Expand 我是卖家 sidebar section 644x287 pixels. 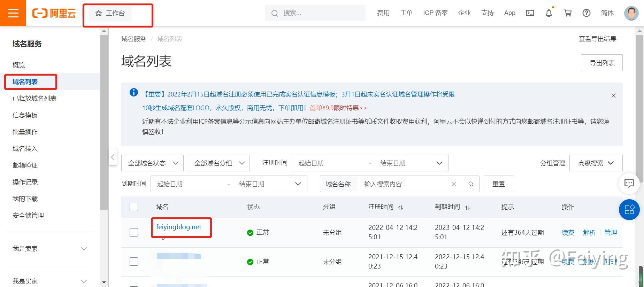click(49, 248)
